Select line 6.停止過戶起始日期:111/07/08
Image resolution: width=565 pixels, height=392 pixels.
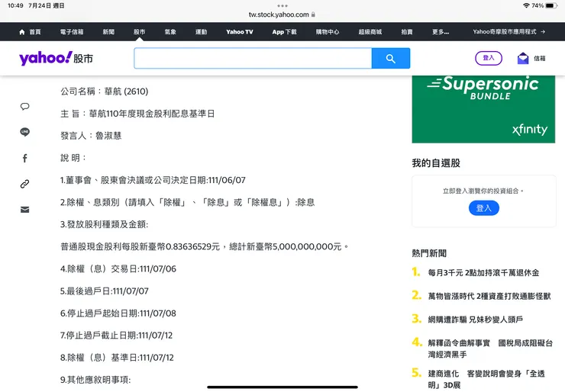click(118, 313)
